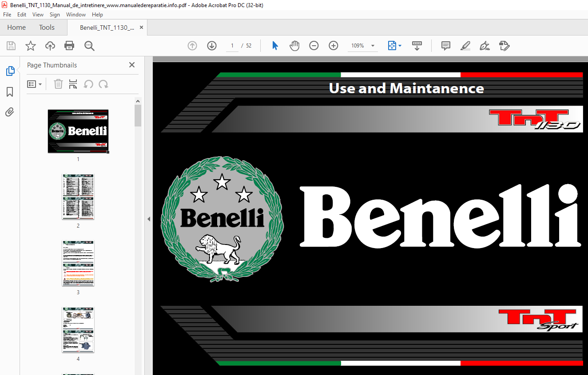Go to next page arrow
This screenshot has height=375, width=588.
pos(212,46)
